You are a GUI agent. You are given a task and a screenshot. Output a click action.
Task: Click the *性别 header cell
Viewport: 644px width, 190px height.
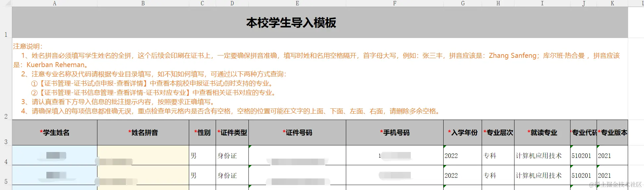click(202, 133)
